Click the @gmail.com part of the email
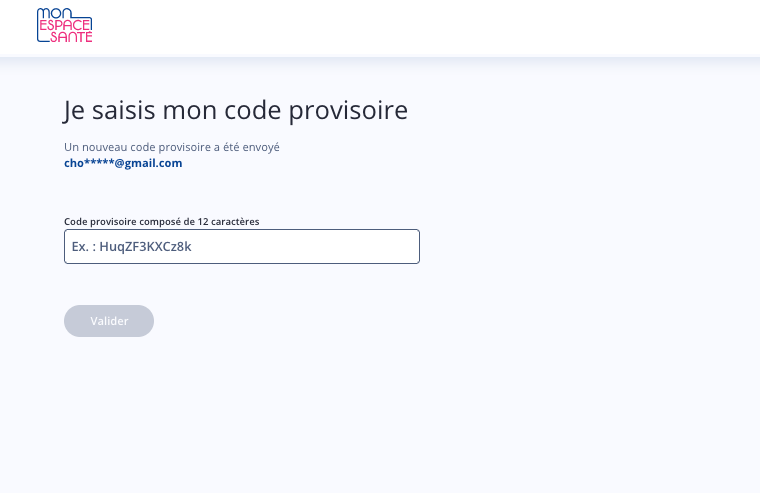 tap(148, 163)
